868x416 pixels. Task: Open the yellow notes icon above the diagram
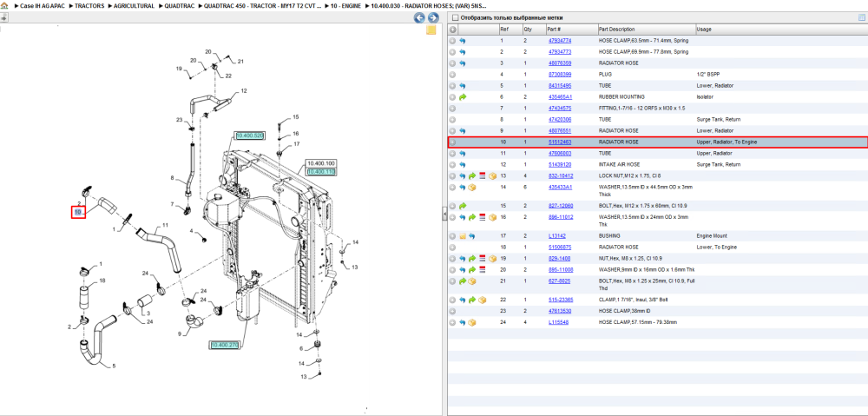coord(431,30)
